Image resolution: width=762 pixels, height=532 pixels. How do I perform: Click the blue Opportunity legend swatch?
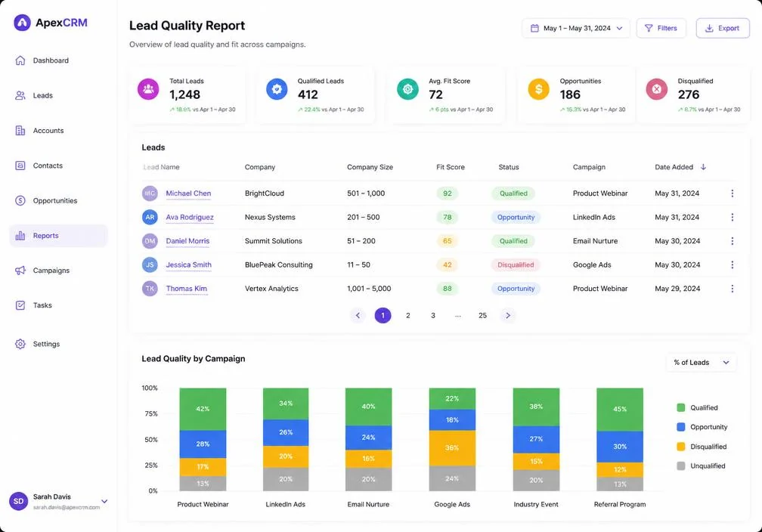click(x=681, y=427)
